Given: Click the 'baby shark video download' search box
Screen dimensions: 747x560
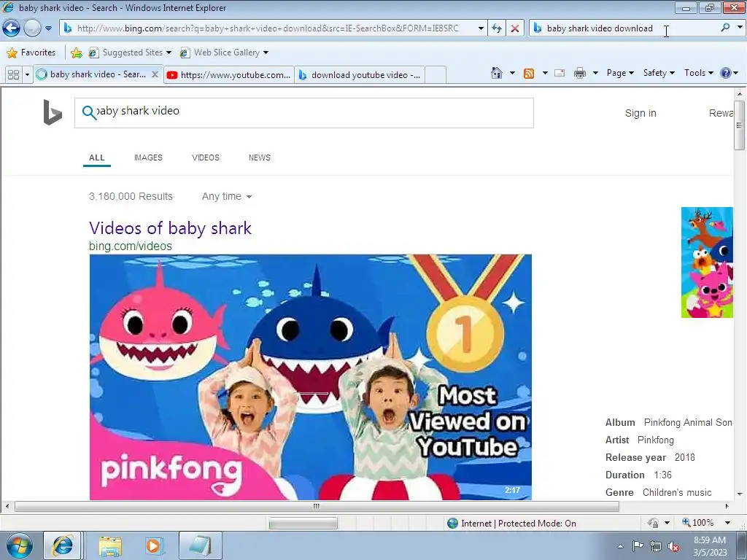Looking at the screenshot, I should 624,28.
